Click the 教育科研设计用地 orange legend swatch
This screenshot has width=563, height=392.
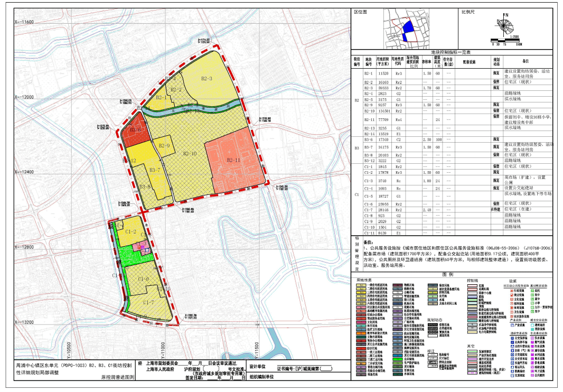[x=361, y=333]
